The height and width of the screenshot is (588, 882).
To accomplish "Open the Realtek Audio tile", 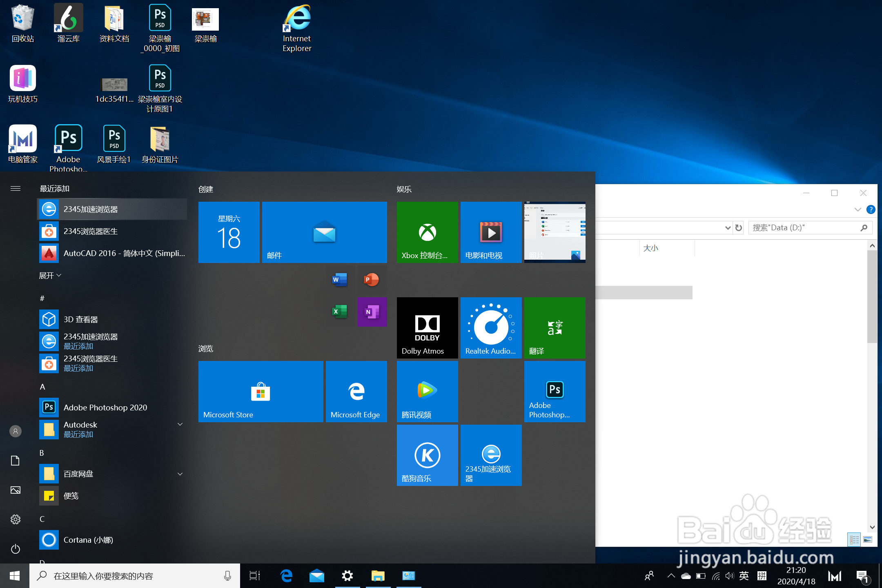I will tap(491, 327).
